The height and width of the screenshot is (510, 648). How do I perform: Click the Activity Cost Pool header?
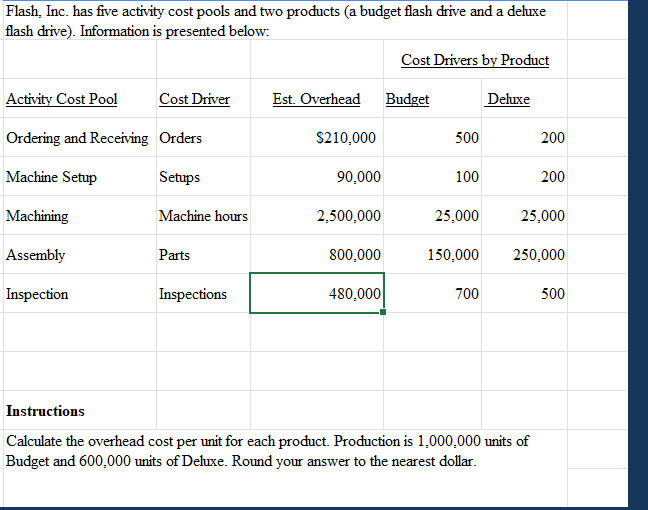click(x=62, y=99)
